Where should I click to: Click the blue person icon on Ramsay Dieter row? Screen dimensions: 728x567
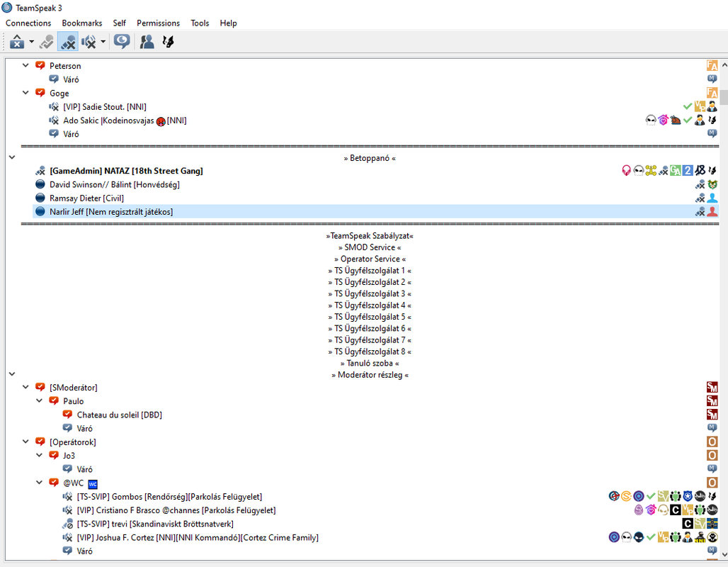click(712, 198)
